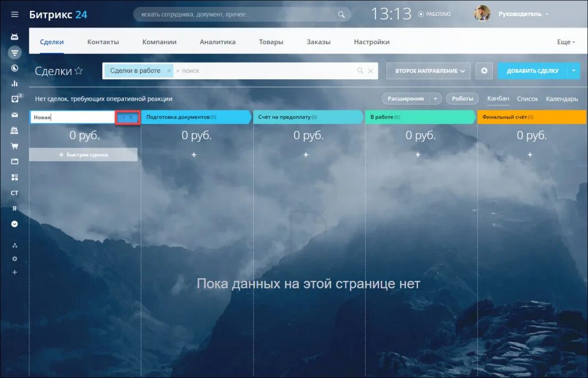The height and width of the screenshot is (378, 588).
Task: Add deal in В работе column
Action: [418, 155]
